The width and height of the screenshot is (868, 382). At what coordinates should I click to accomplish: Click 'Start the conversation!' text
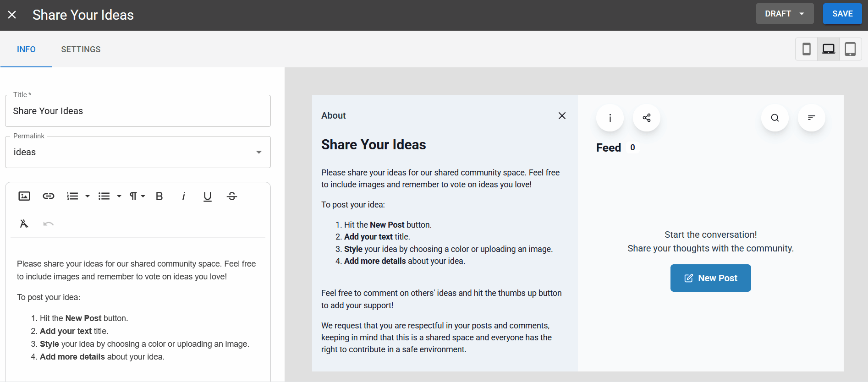pos(711,235)
